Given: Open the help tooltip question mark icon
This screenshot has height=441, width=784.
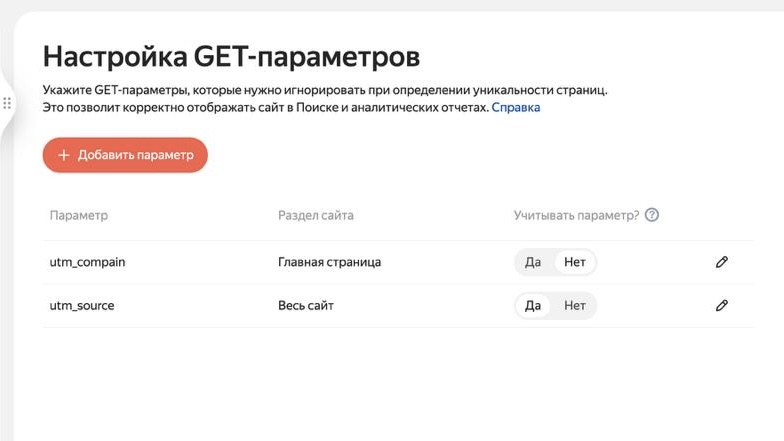Looking at the screenshot, I should coord(652,215).
